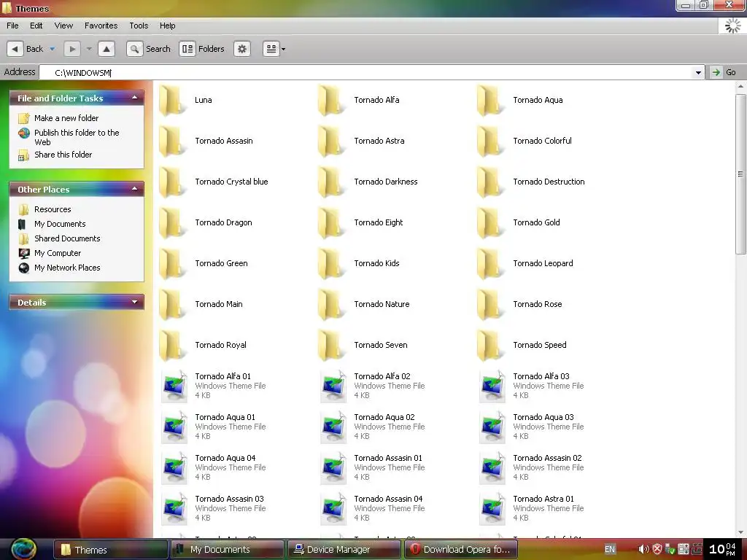Expand the Address bar dropdown
Image resolution: width=747 pixels, height=560 pixels.
[x=698, y=72]
